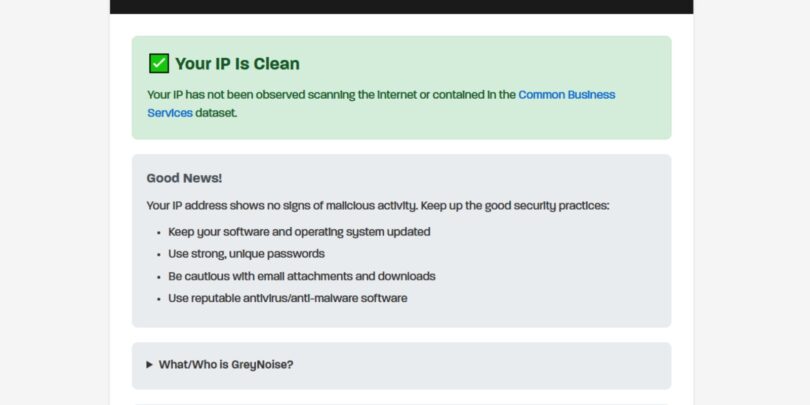Click the antivirus/anti-malware software bullet
This screenshot has height=405, width=810.
coord(287,298)
